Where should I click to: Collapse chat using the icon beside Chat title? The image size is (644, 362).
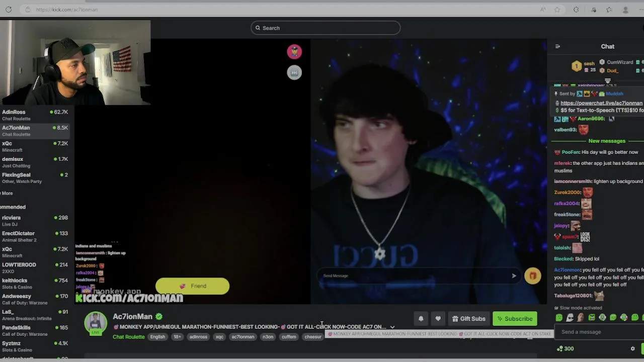click(557, 46)
